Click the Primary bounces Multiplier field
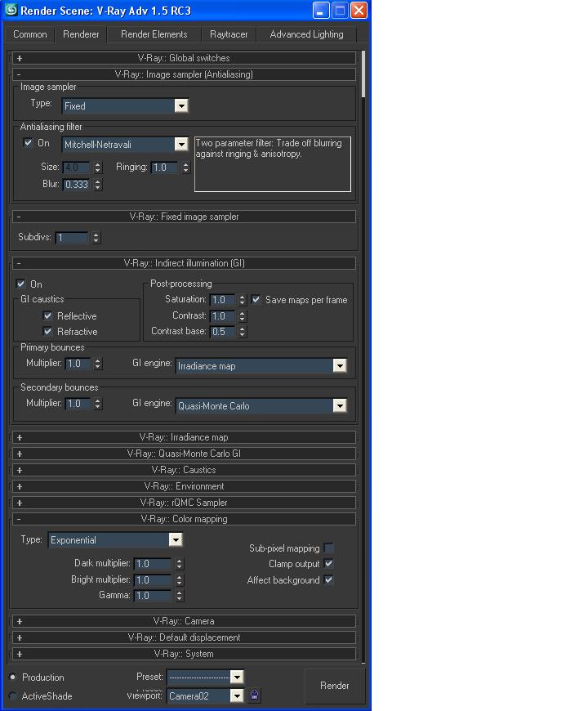Screen dimensions: 588x711 [x=78, y=364]
